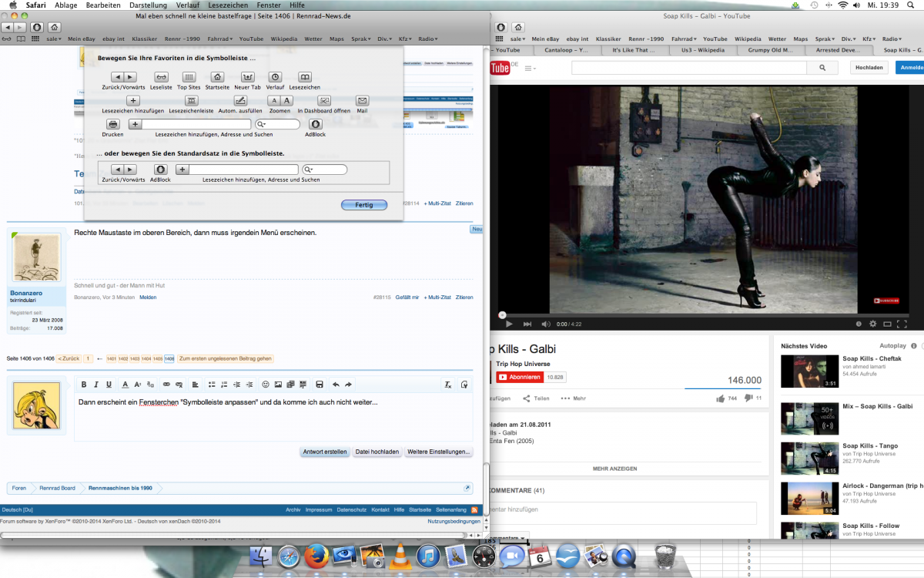Click the Startseite home icon in the sheet
Viewport: 924px width, 578px height.
coord(217,77)
